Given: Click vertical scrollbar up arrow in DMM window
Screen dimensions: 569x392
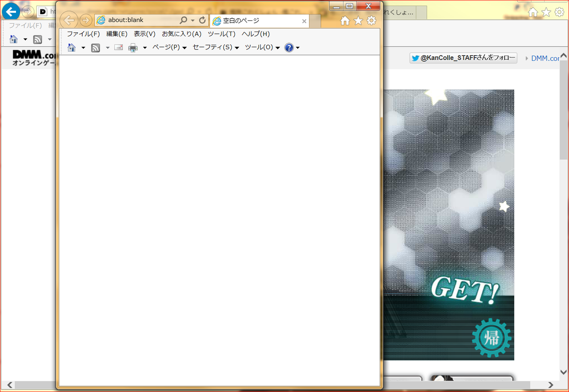Looking at the screenshot, I should [564, 56].
